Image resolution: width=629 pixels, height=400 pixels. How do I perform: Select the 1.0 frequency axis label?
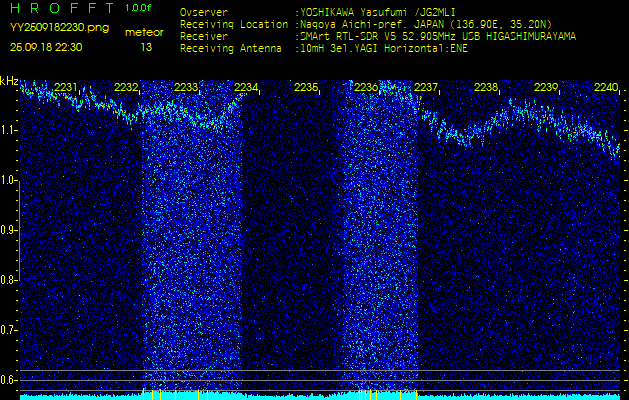coord(9,180)
